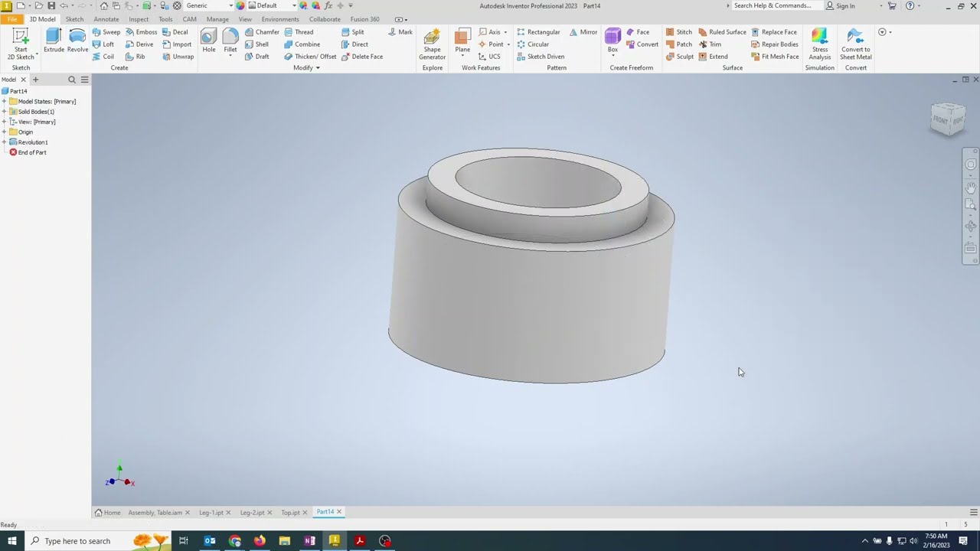Expand the Axis dropdown arrow
Viewport: 980px width, 551px height.
[x=505, y=32]
